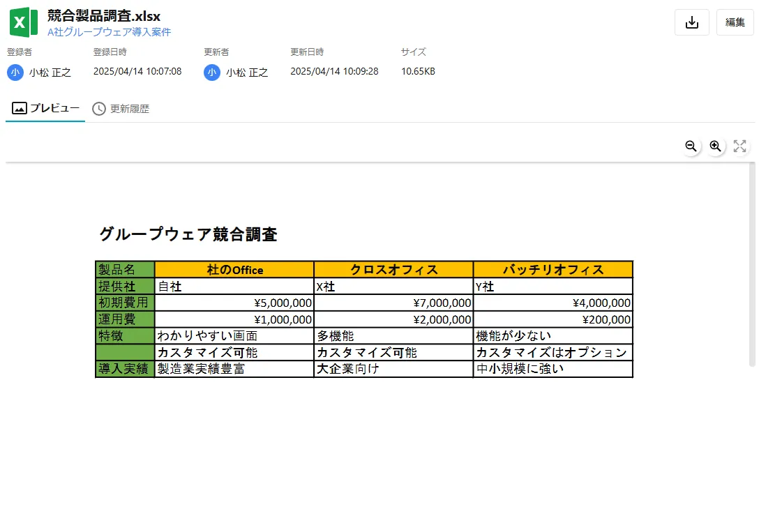Click the registrant name 小松 正之
The width and height of the screenshot is (759, 532).
(x=49, y=72)
